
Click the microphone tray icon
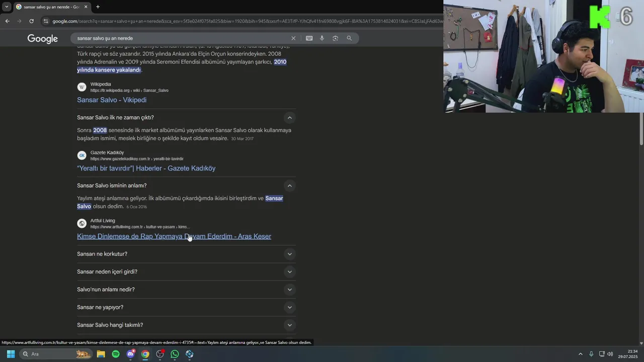pyautogui.click(x=591, y=354)
